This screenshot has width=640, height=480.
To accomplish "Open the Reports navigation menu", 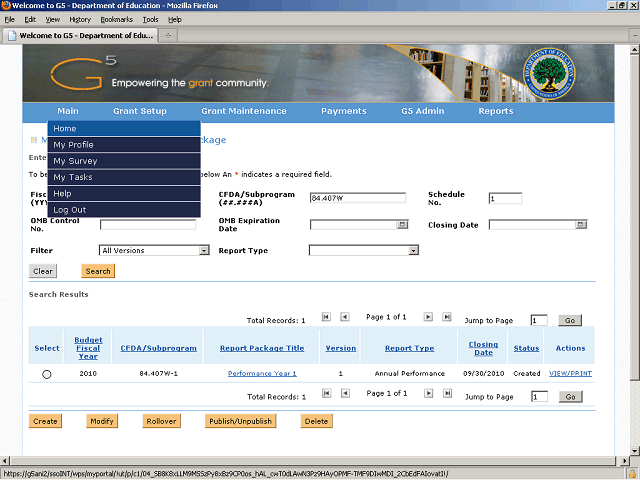I will pyautogui.click(x=496, y=111).
